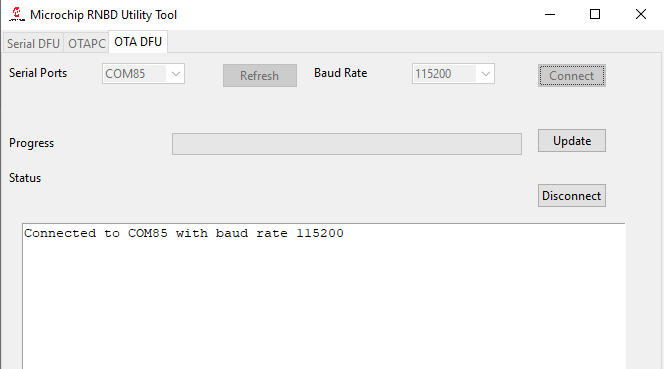Click the COM85 serial port combo box
664x369 pixels.
[143, 74]
